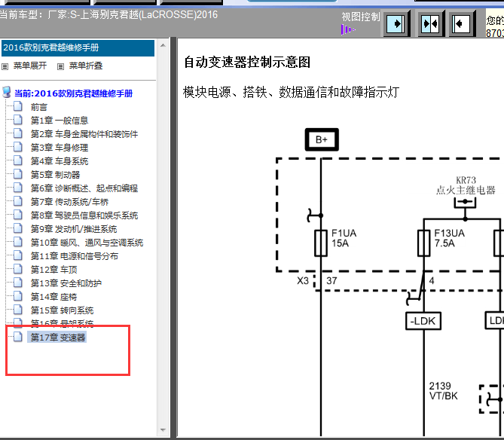The width and height of the screenshot is (504, 440).
Task: Click the page icon next to 第5章 制动器
Action: click(x=17, y=174)
